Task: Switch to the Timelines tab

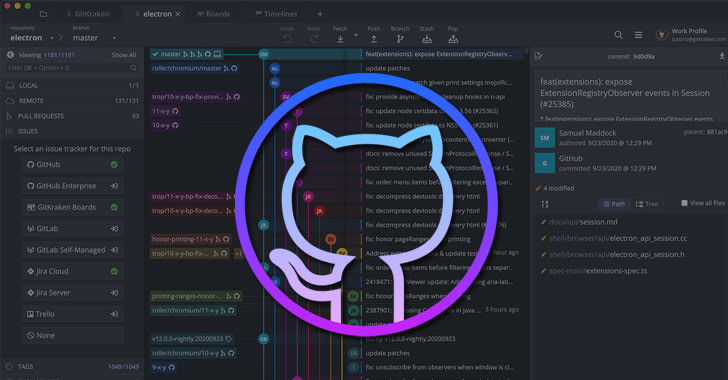Action: [276, 14]
